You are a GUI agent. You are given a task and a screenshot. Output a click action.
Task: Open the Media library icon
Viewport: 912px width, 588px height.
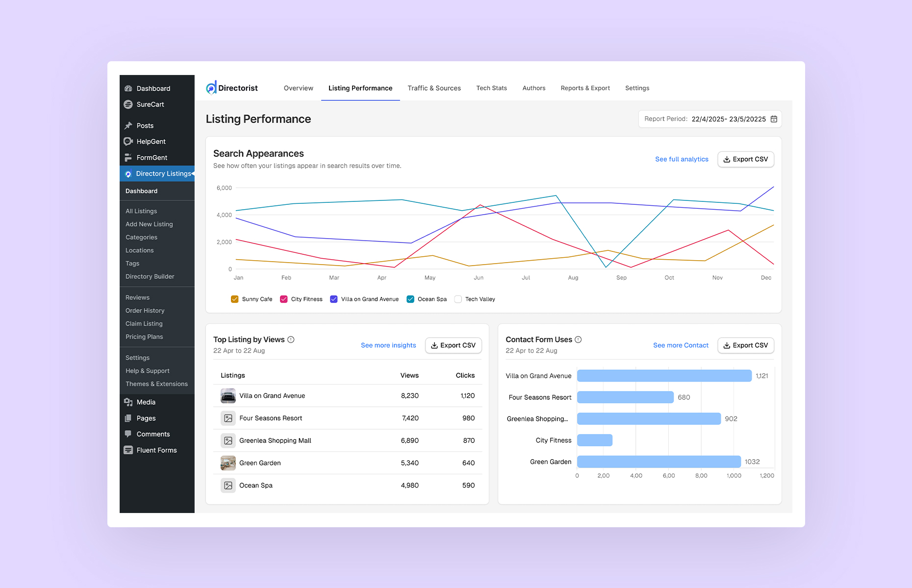(x=128, y=402)
